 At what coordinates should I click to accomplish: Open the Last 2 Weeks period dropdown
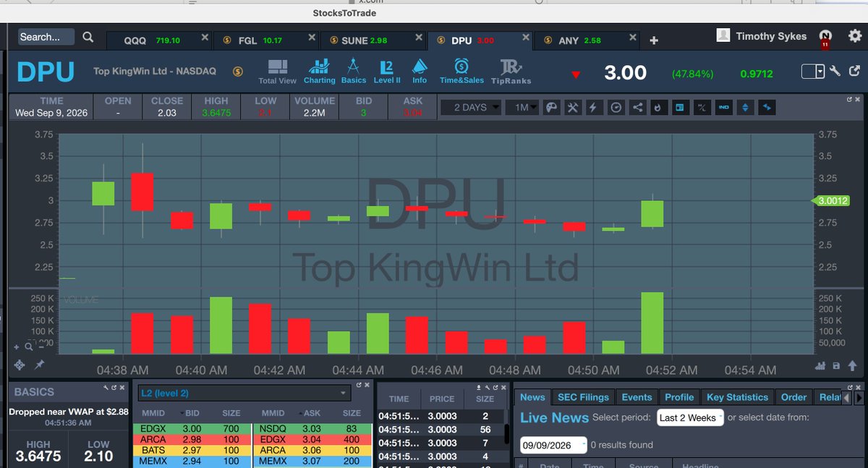(x=690, y=417)
